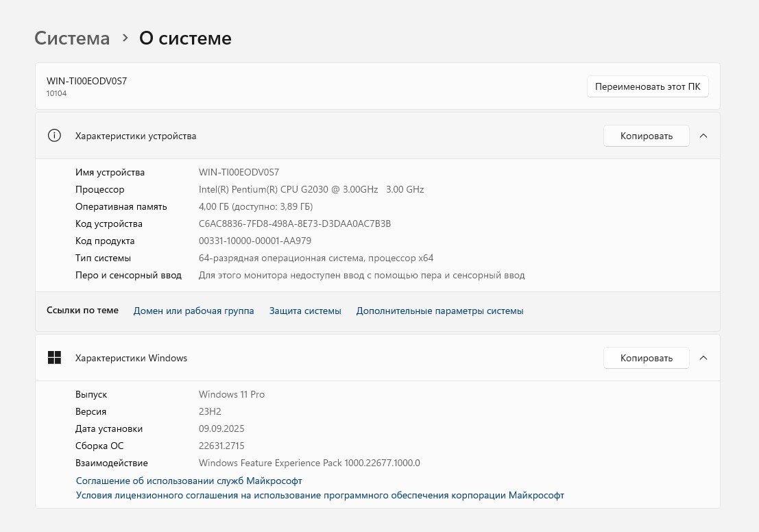The height and width of the screenshot is (532, 759).
Task: Click OS build value 22631.2715
Action: [221, 446]
